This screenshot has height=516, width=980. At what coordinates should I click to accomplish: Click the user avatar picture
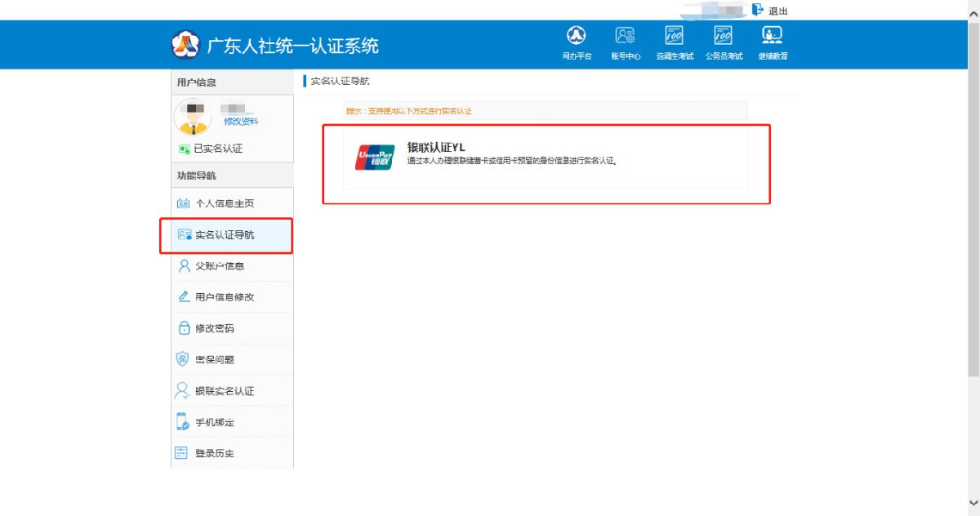193,117
